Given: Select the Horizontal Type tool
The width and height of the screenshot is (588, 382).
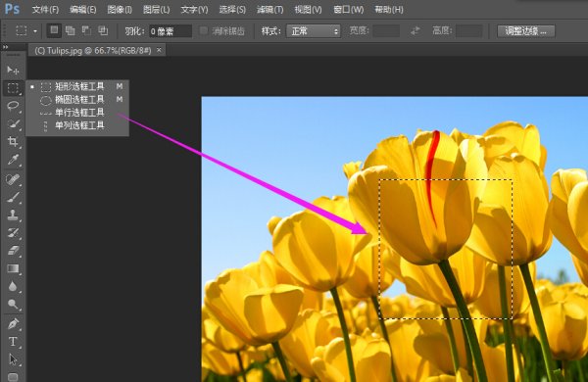Looking at the screenshot, I should [x=13, y=342].
